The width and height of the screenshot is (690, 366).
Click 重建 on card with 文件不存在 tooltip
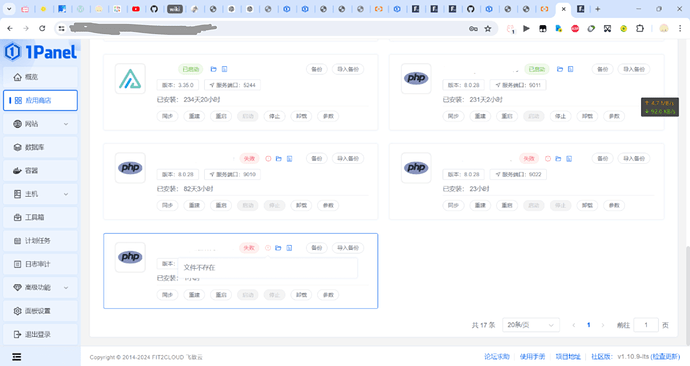pos(194,295)
